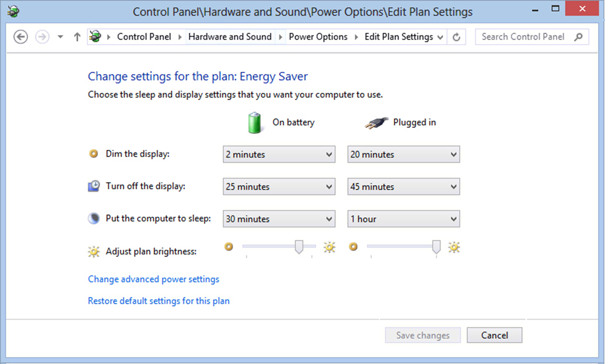Viewport: 605px width, 364px height.
Task: Open Plugged in Turn off display dropdown
Action: [x=404, y=187]
